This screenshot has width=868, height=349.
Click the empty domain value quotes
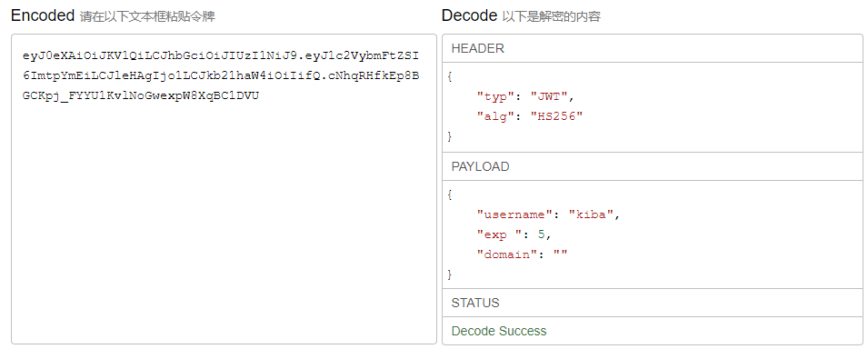[560, 254]
